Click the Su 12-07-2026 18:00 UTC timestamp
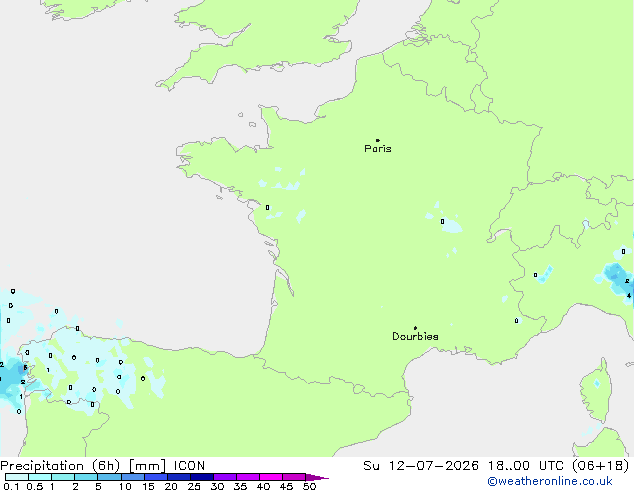 496,466
